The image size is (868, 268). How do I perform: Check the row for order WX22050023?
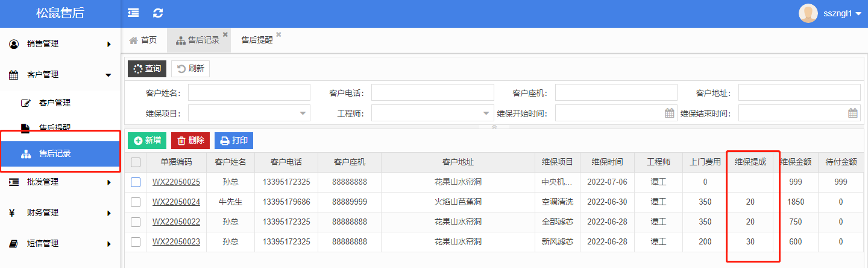[x=136, y=242]
